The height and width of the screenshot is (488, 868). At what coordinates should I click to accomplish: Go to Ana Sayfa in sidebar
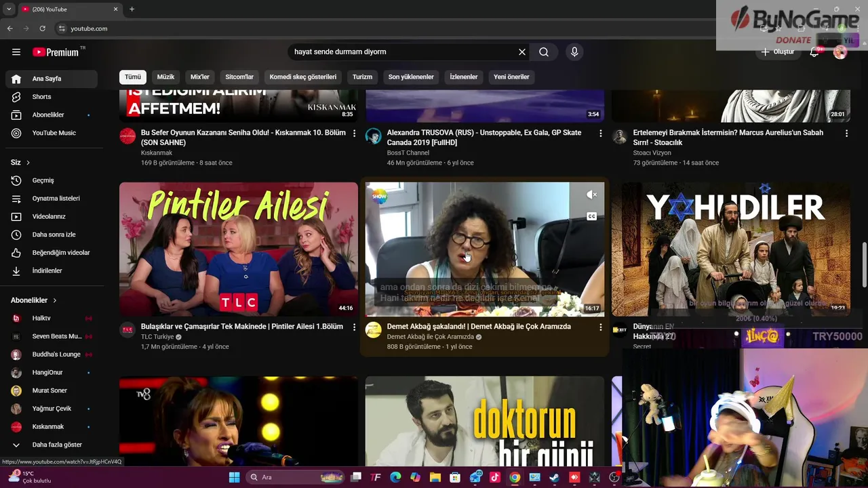[x=52, y=79]
